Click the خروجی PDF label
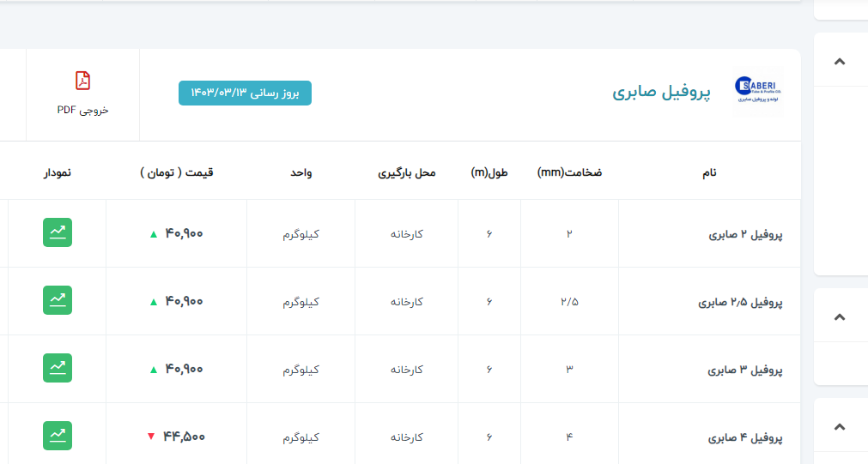This screenshot has width=868, height=464. [82, 110]
